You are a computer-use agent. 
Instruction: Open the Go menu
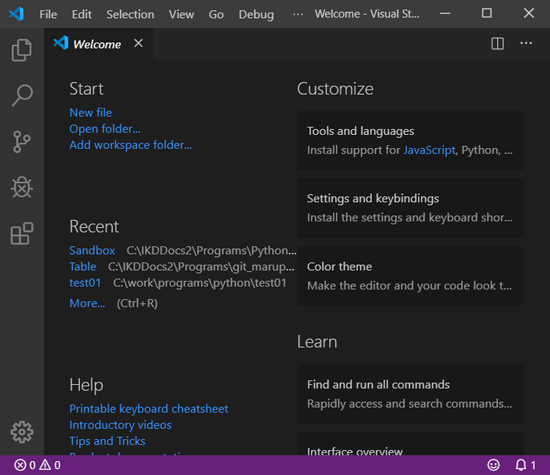tap(216, 14)
